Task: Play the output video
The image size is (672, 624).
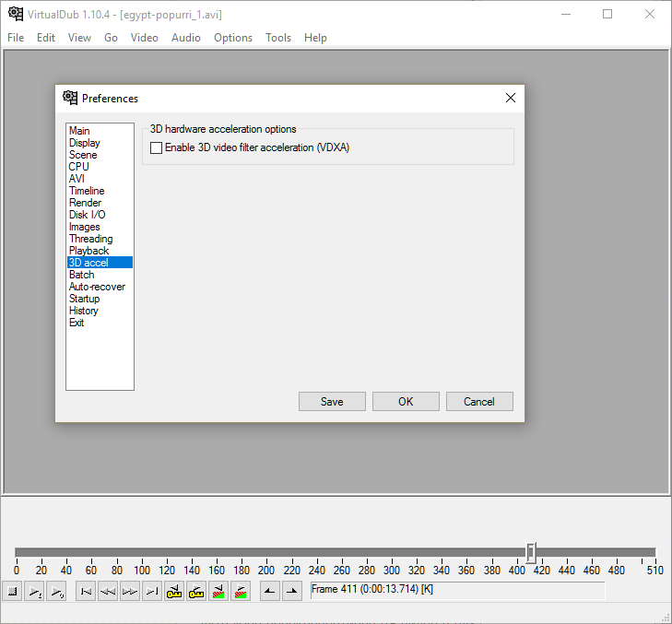Action: click(x=56, y=592)
